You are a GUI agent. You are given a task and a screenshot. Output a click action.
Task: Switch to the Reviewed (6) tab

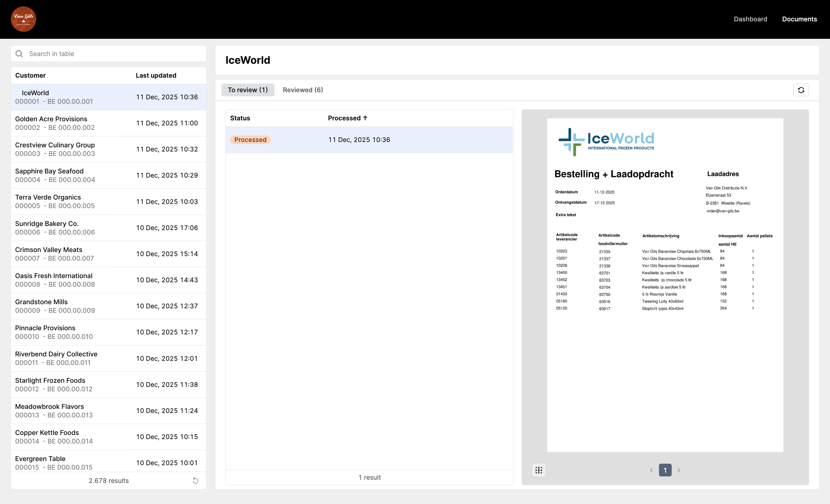pyautogui.click(x=302, y=90)
